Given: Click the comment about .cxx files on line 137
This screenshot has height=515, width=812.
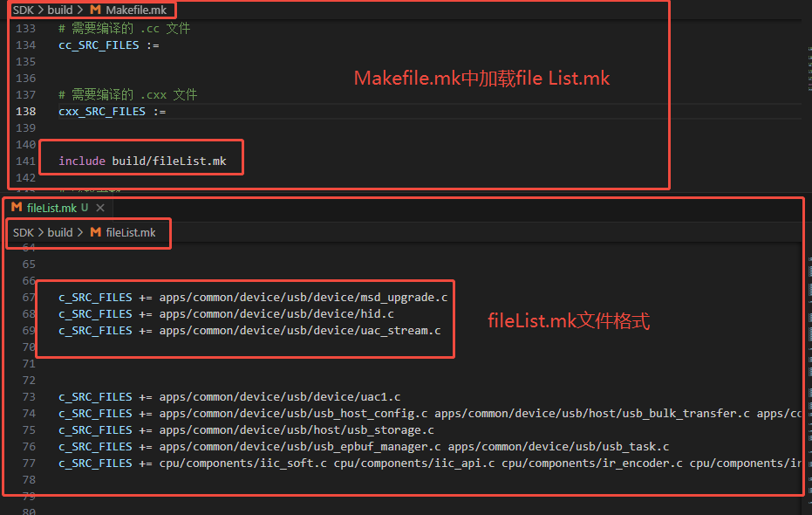Looking at the screenshot, I should (x=128, y=95).
